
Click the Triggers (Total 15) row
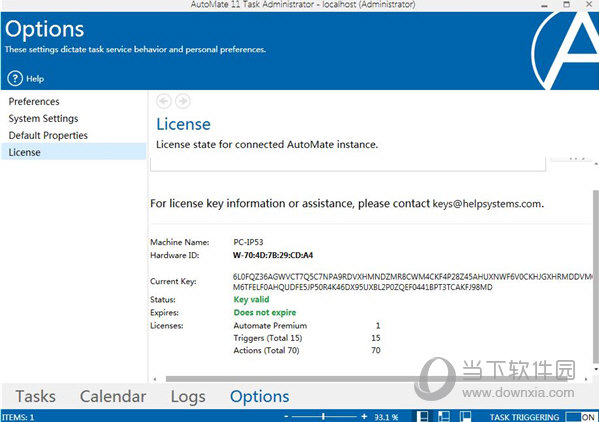[307, 338]
